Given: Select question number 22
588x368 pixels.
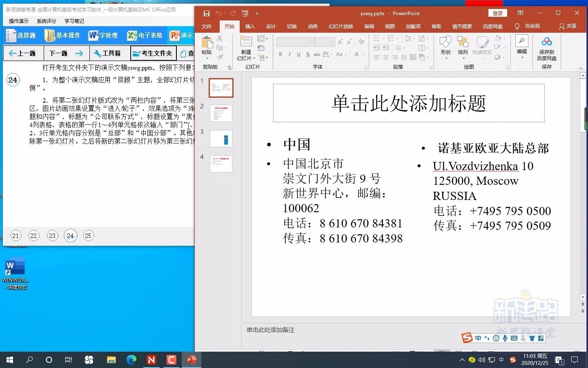Looking at the screenshot, I should (x=34, y=236).
